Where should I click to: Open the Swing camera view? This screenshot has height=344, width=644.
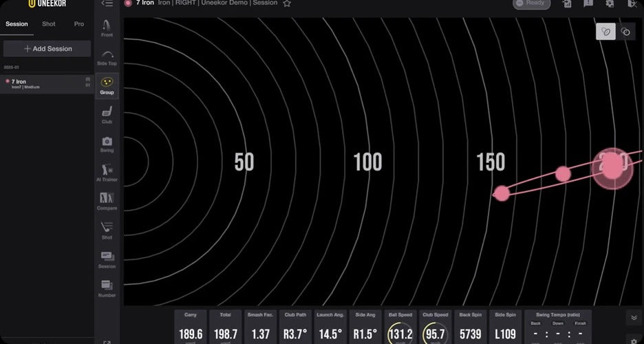coord(107,144)
